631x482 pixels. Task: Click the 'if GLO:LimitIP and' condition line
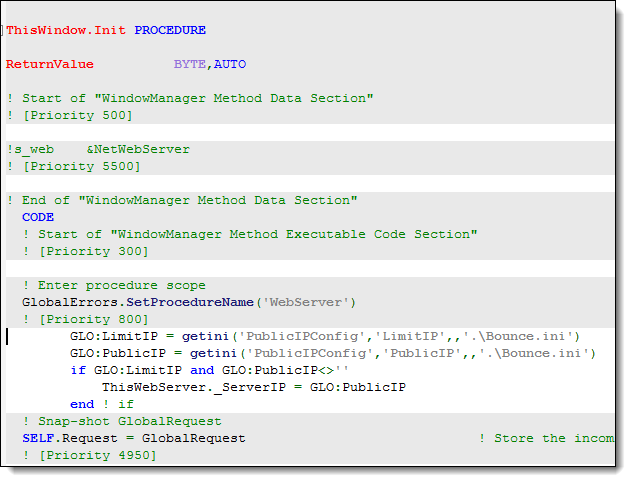point(209,370)
